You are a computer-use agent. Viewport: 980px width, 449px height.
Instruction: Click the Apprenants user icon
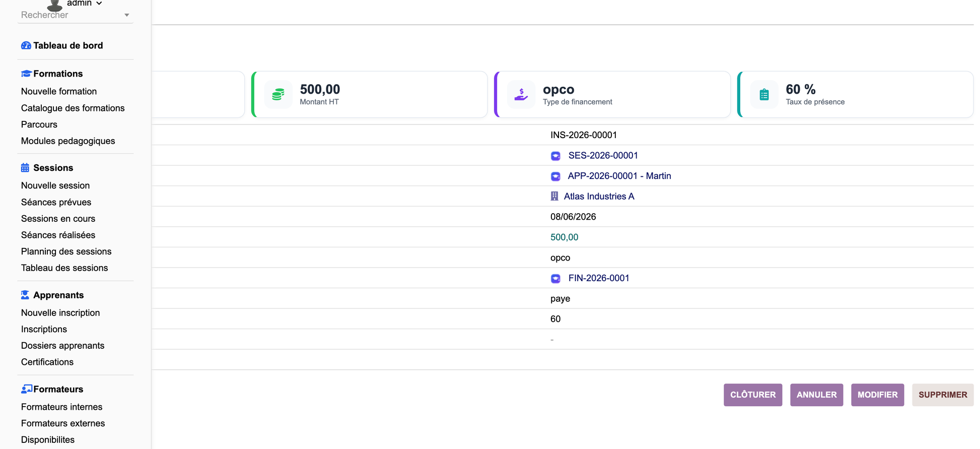(25, 295)
